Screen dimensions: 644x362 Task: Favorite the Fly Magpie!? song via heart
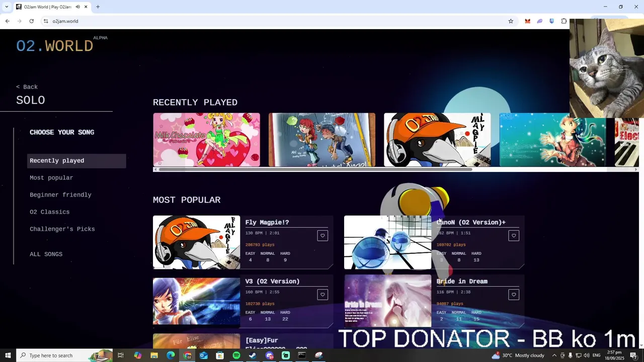(323, 236)
